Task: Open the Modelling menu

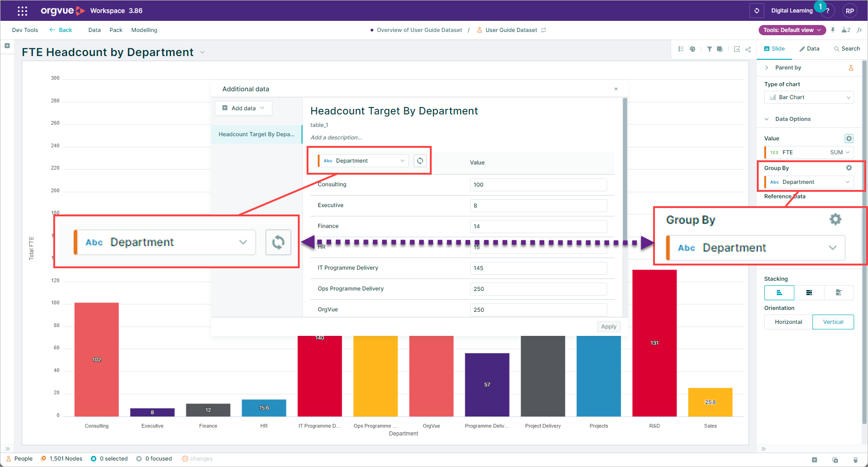Action: [144, 30]
